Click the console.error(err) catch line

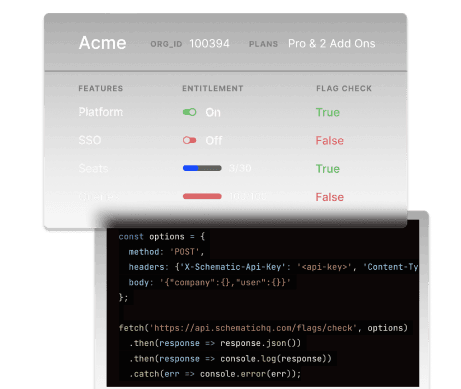point(215,374)
